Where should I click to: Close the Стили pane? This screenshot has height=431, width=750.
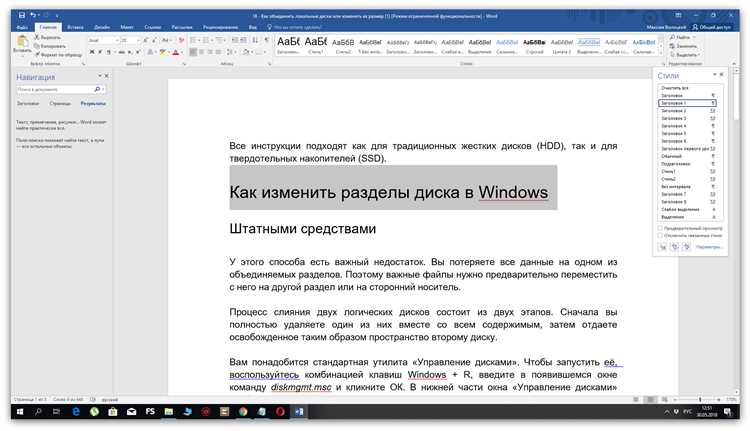pyautogui.click(x=721, y=75)
